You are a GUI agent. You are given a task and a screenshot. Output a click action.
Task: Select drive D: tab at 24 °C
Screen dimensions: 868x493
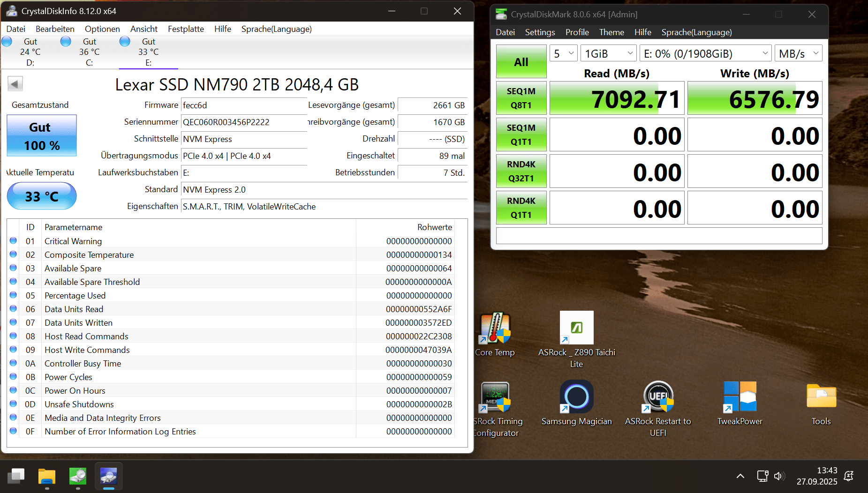coord(30,52)
